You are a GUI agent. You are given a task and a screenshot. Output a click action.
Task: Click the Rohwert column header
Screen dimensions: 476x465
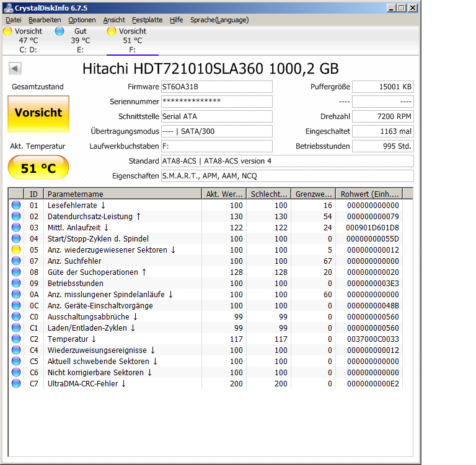point(369,194)
